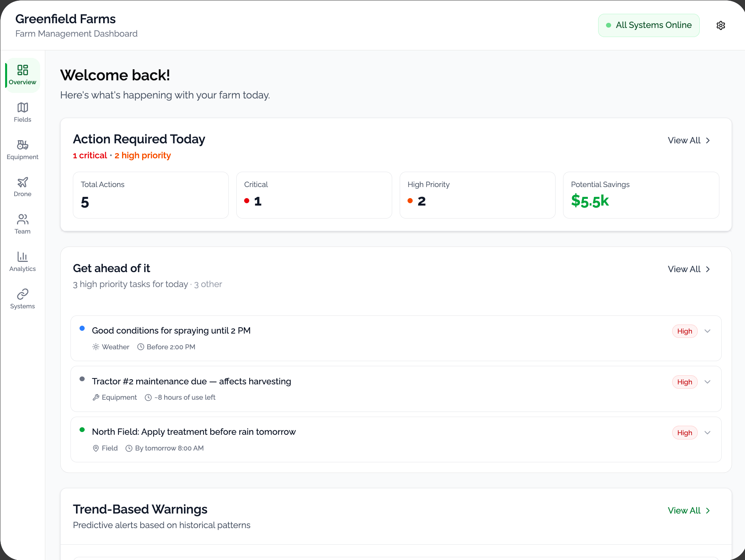Expand Tractor #2 maintenance task chevron
The image size is (745, 560).
coord(707,382)
